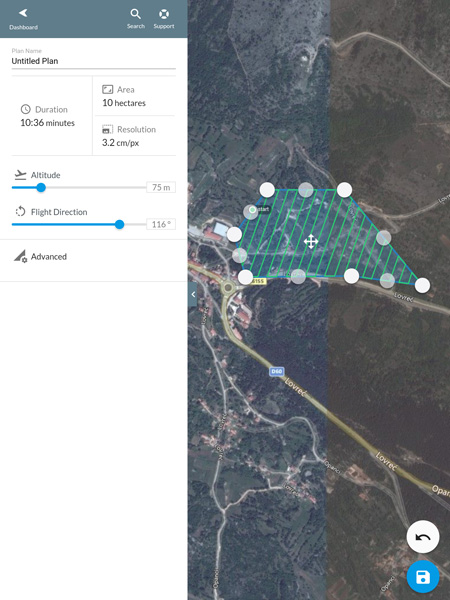Click the D60 road marker on the map

[x=276, y=371]
